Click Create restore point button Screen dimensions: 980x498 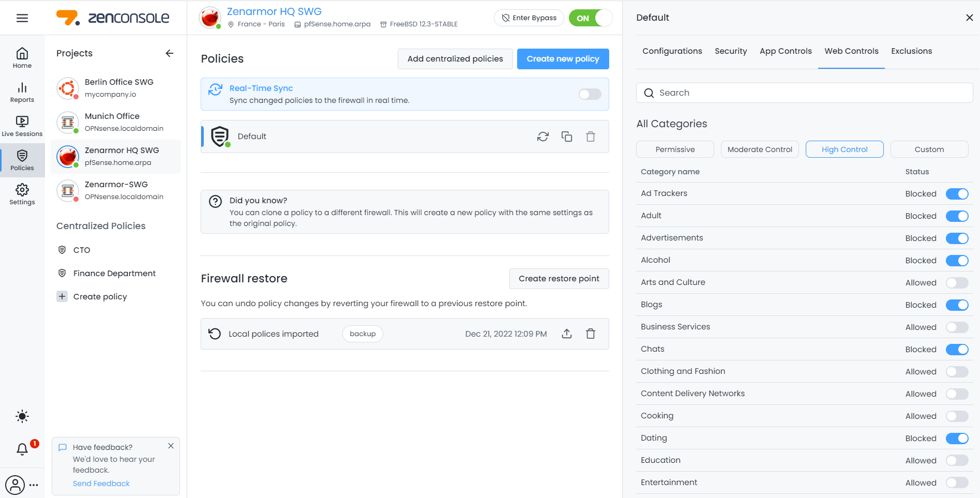tap(559, 279)
